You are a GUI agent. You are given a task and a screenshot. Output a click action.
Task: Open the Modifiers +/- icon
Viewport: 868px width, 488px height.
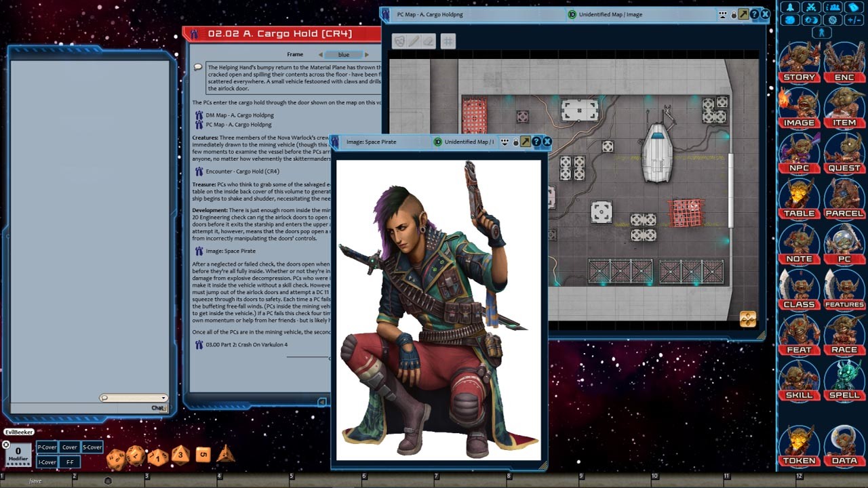(852, 20)
